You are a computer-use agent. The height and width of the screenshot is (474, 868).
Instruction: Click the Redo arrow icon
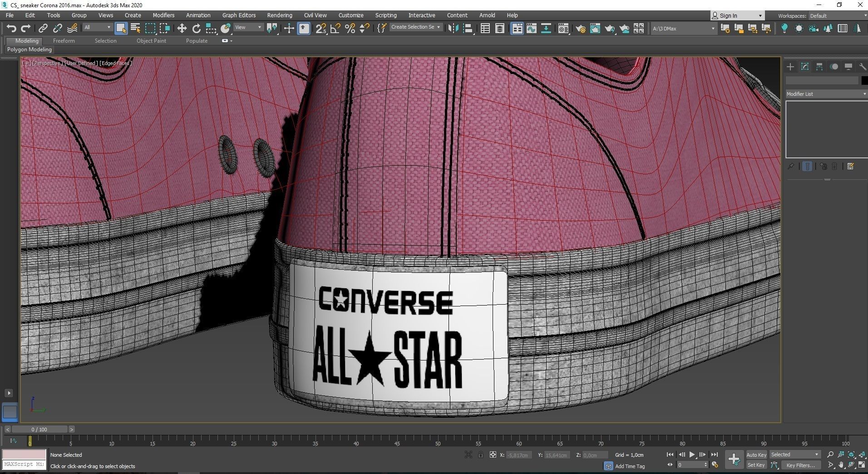26,29
